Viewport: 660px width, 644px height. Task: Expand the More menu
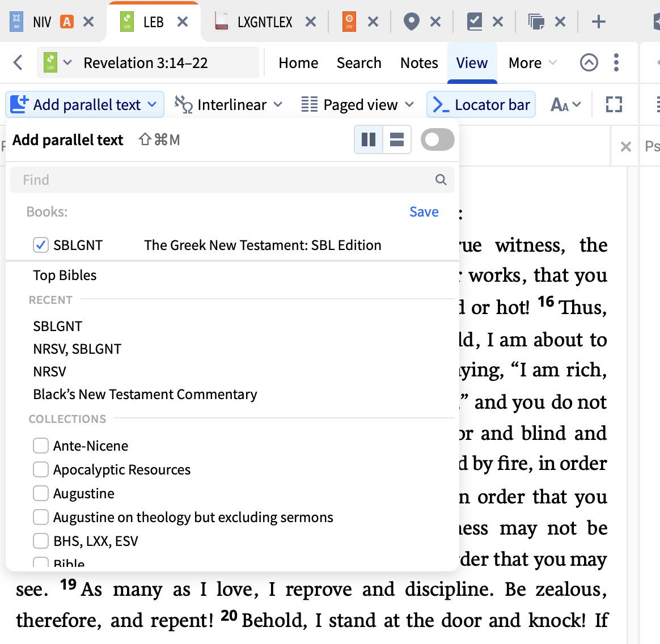[533, 63]
